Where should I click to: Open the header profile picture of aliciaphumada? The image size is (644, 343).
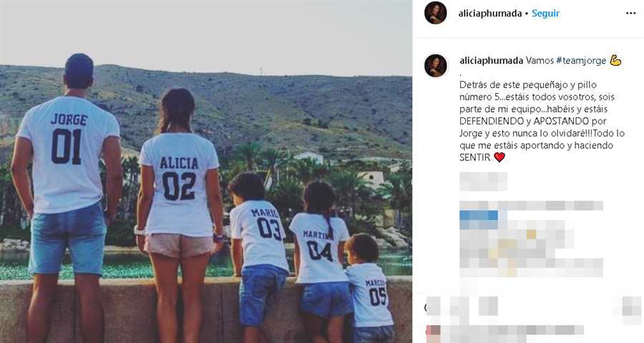[x=435, y=13]
